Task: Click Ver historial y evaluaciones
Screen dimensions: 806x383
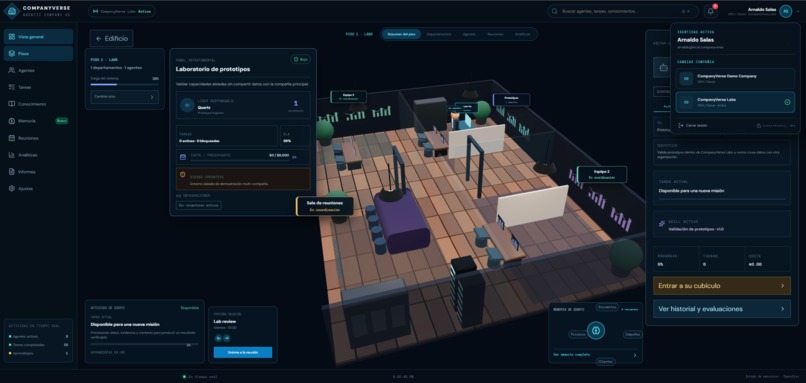Action: point(722,309)
